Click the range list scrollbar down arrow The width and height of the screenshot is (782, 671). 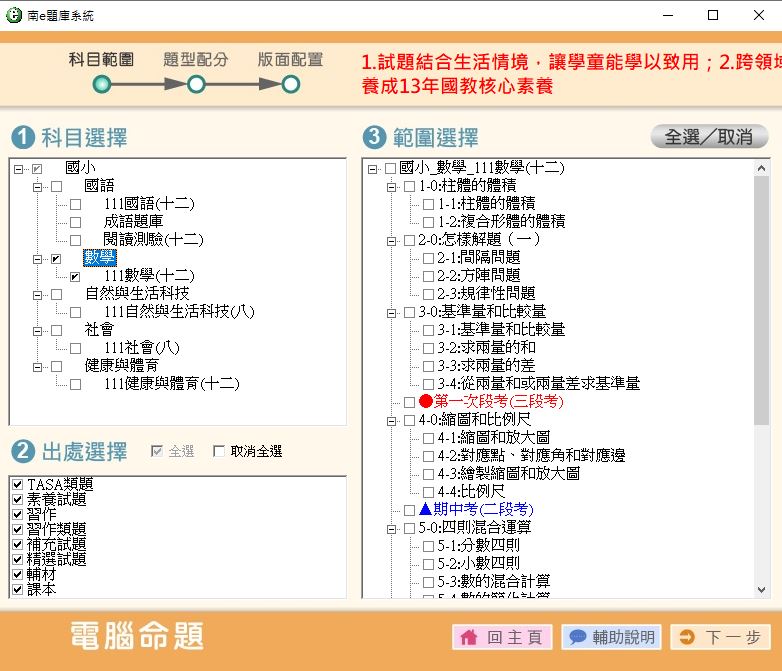click(761, 590)
